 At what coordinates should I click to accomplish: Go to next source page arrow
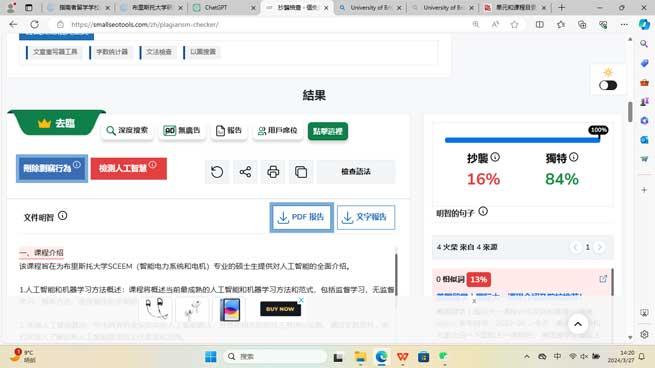click(x=599, y=247)
